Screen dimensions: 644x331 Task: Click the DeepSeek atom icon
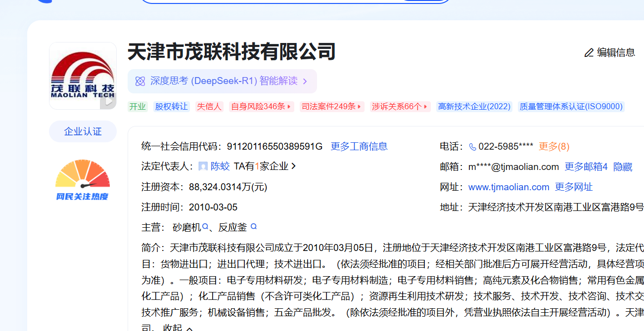pos(140,81)
